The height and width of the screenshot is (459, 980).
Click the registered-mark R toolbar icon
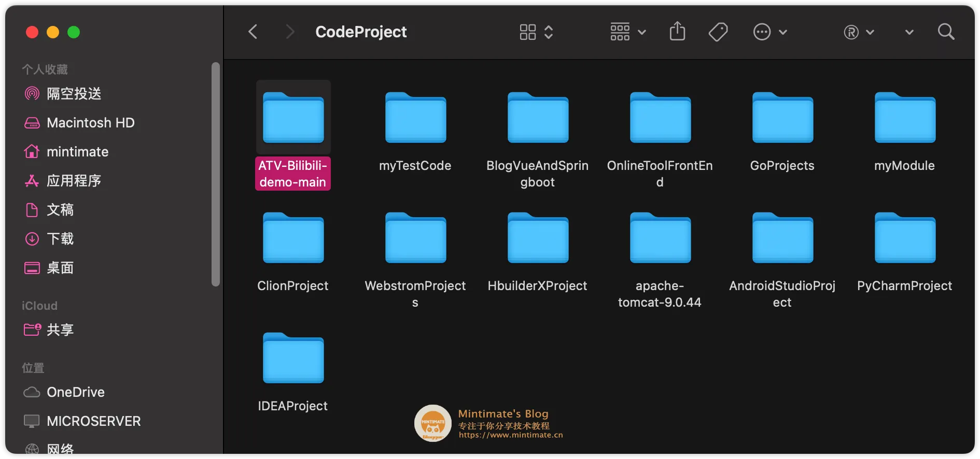pyautogui.click(x=851, y=32)
